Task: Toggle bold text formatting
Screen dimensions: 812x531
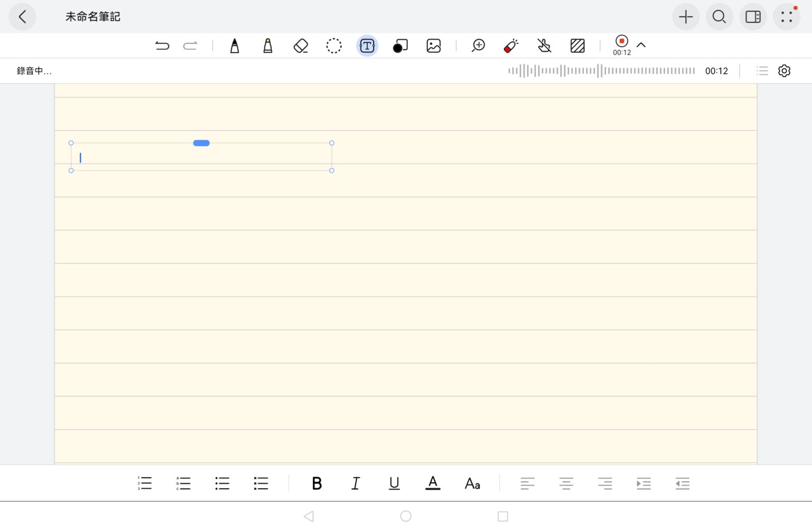Action: (317, 483)
